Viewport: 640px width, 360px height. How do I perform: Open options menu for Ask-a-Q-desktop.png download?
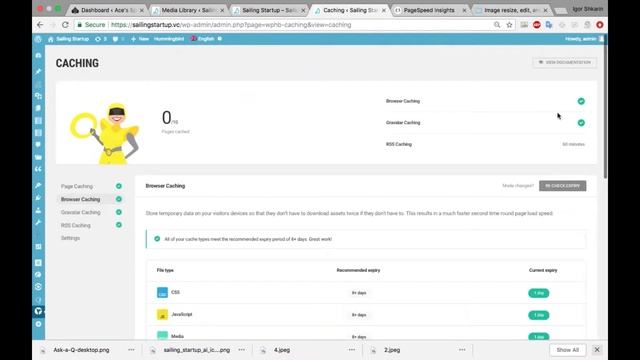[x=131, y=350]
